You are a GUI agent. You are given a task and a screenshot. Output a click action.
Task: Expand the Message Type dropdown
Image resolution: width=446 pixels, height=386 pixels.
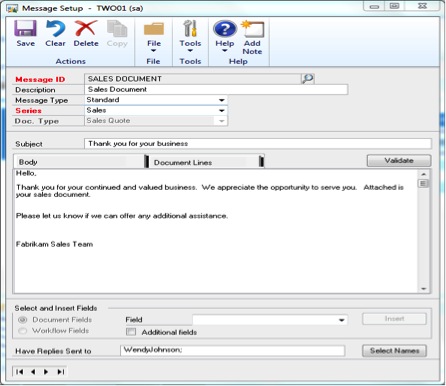(222, 100)
